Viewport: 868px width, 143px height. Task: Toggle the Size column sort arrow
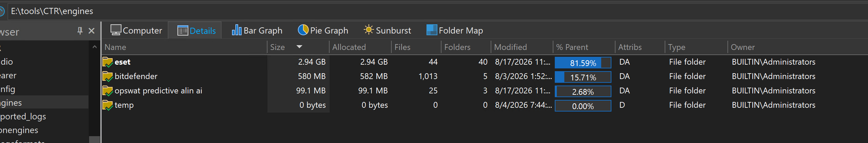[x=300, y=47]
